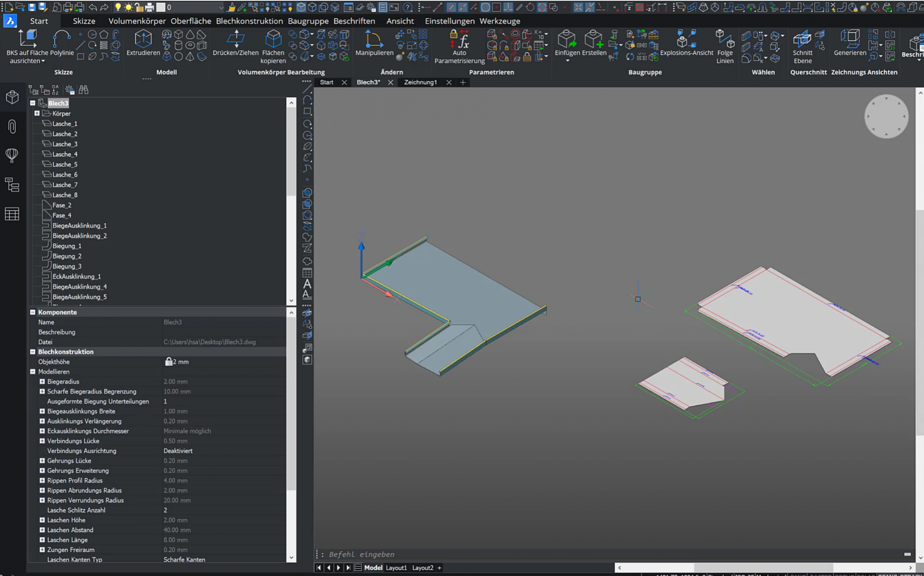Switch to the Layout2 tab
Viewport: 924px width, 576px height.
tap(423, 568)
